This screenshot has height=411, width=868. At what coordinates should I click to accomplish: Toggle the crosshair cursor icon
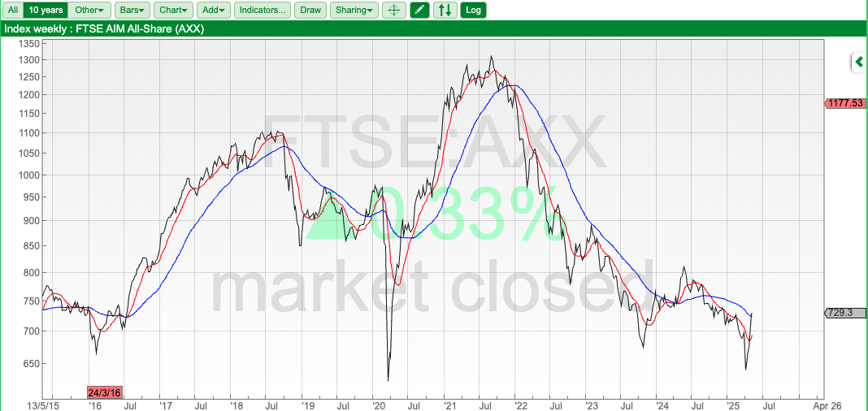(393, 10)
